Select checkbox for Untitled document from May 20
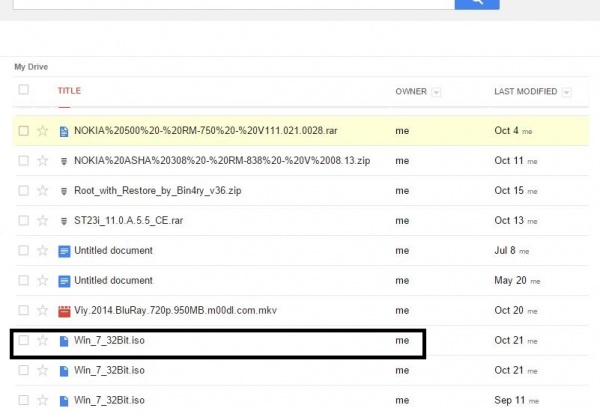Viewport: 600px width, 414px height. [24, 280]
